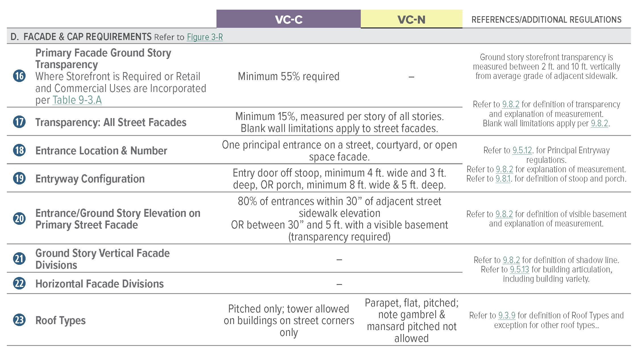The width and height of the screenshot is (644, 355).
Task: Click the number 21 circle icon
Action: click(19, 259)
